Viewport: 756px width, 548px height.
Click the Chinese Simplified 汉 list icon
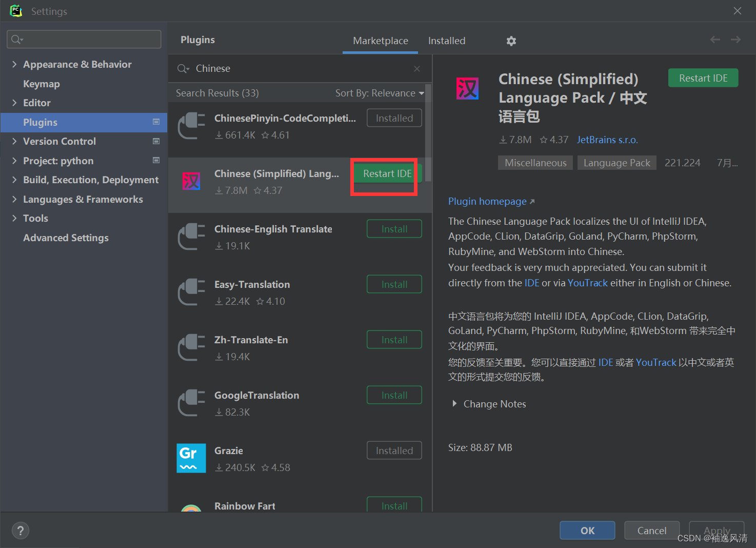(x=191, y=181)
